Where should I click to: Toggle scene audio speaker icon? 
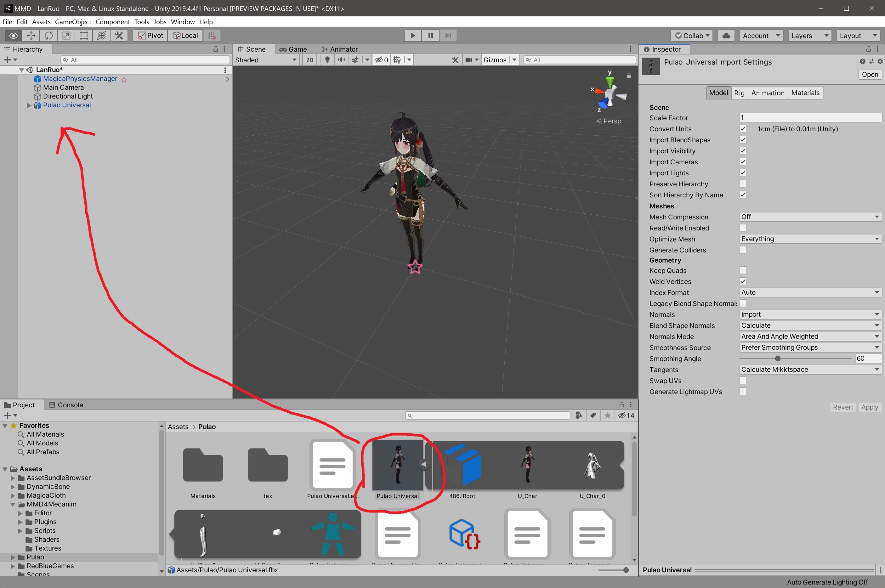coord(341,60)
